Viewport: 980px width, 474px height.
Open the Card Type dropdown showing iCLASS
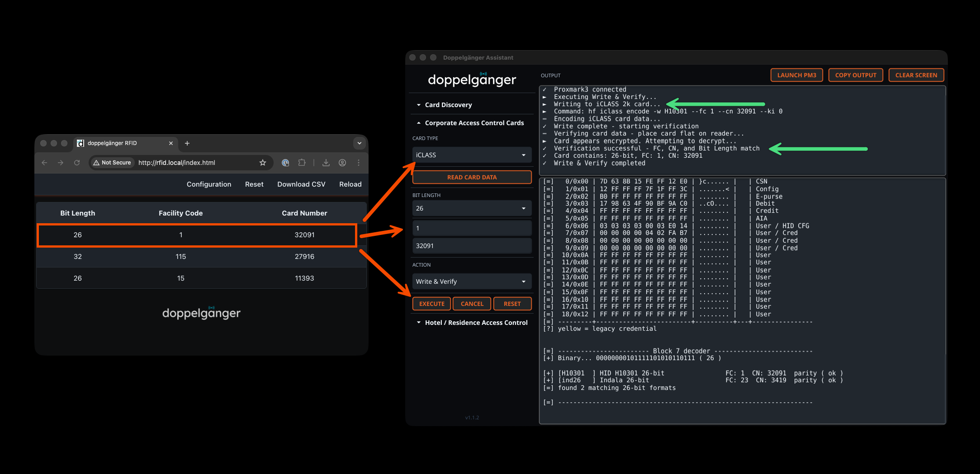click(x=472, y=155)
